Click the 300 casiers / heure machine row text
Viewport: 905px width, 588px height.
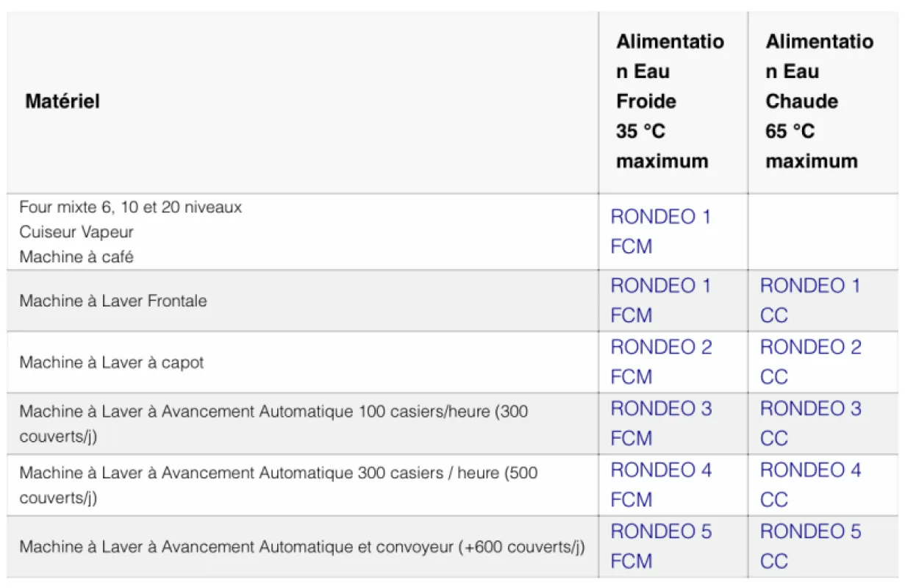coord(278,473)
